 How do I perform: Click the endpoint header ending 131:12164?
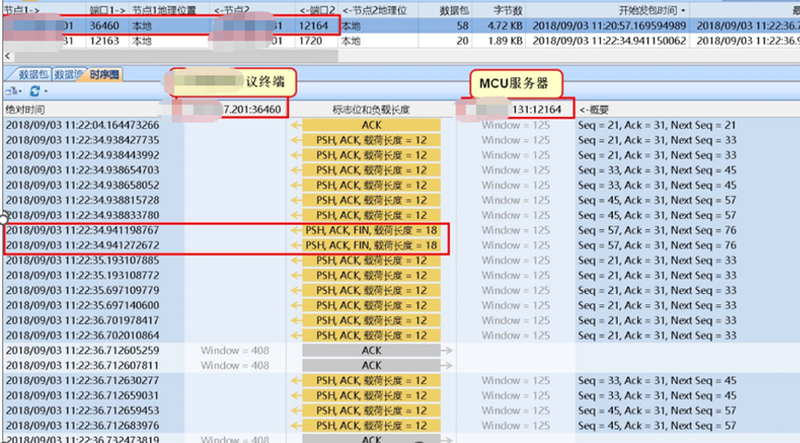point(516,109)
